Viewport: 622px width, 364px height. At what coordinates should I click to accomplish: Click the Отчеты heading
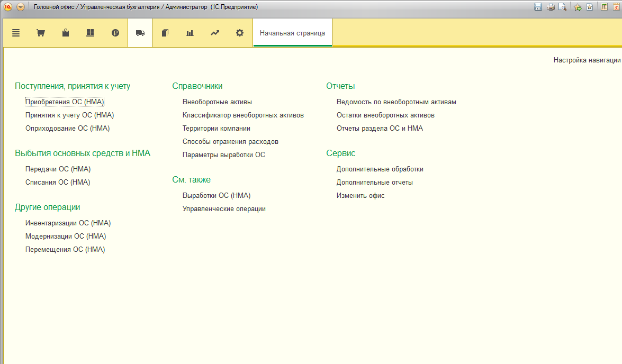pos(340,86)
